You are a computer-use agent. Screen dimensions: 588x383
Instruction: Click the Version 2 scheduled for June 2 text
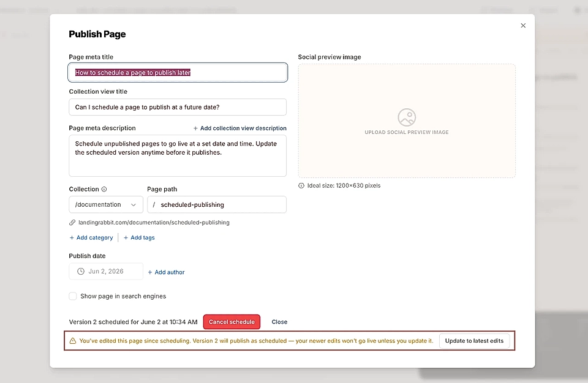(133, 322)
